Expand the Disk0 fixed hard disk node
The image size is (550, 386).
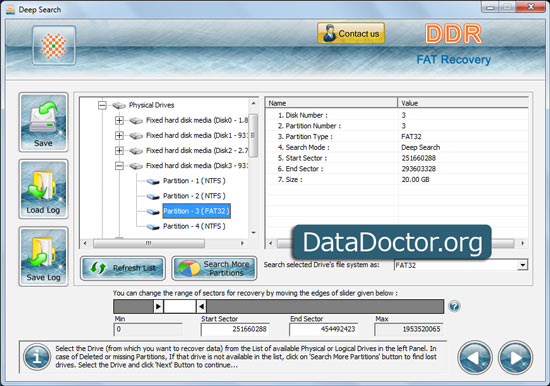click(119, 120)
